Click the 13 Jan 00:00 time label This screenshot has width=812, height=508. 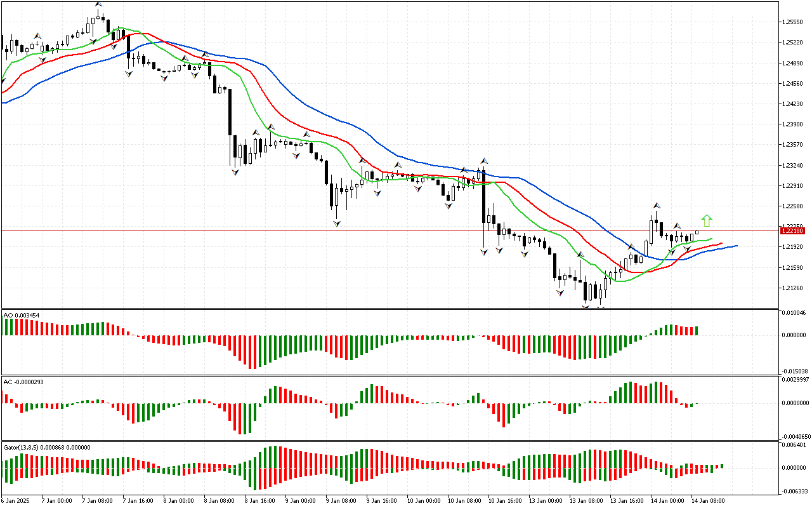[x=545, y=500]
